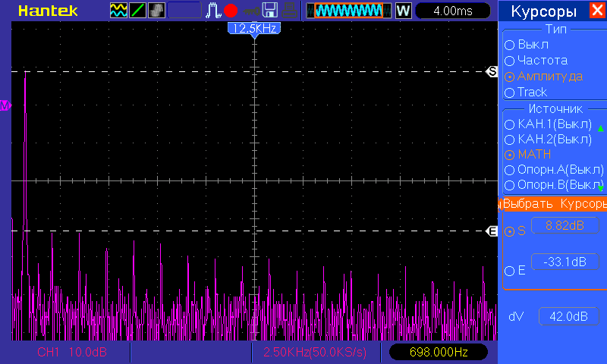Click the magenta M math channel marker
Viewport: 607px width, 364px height.
coord(5,105)
